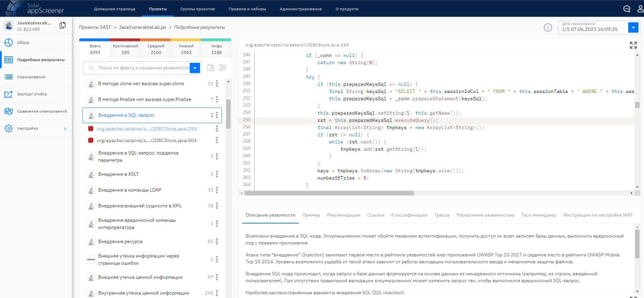Select JDBCStore.java:504 finding

[147, 140]
